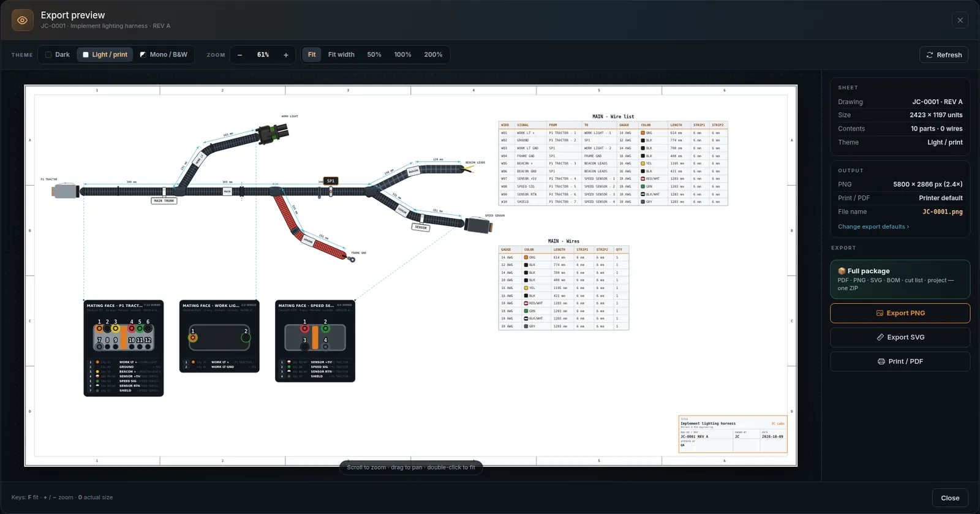The image size is (980, 514).
Task: Increase zoom with the plus button
Action: coord(286,55)
